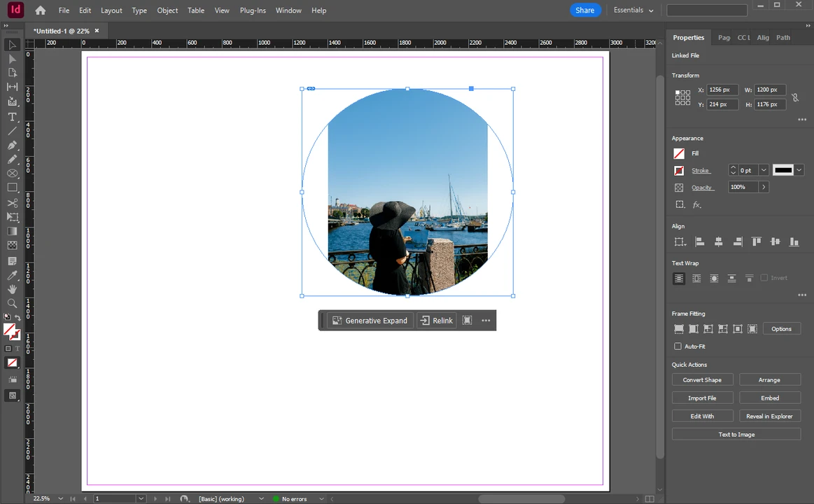Select the Direct Selection tool
814x504 pixels.
12,59
